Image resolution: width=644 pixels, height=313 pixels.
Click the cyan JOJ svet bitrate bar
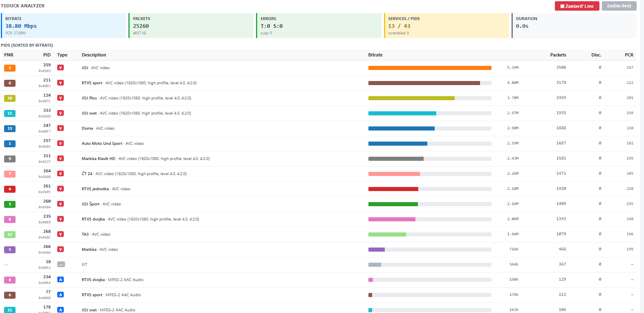pyautogui.click(x=402, y=113)
